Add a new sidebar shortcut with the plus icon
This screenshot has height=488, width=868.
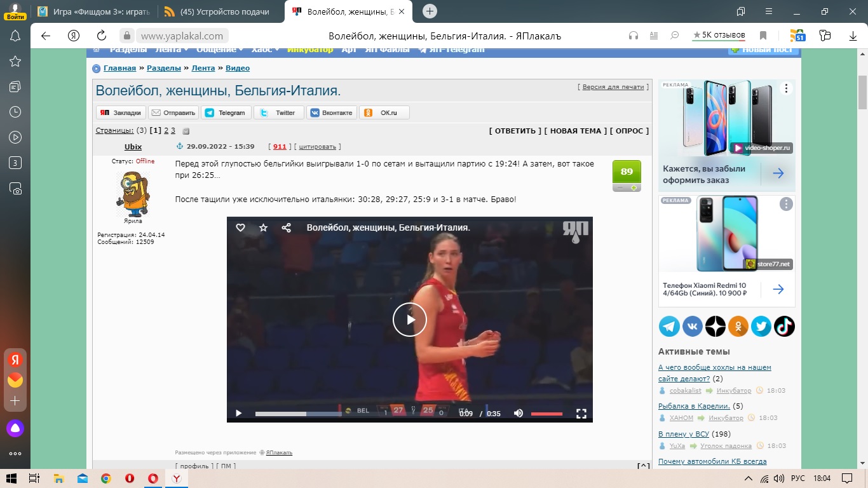tap(15, 402)
